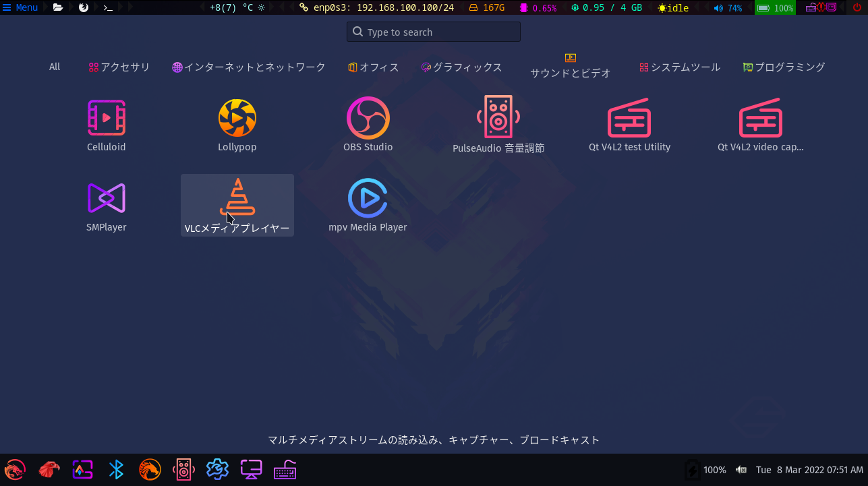Select the サウンドとビデオ category

pos(571,67)
